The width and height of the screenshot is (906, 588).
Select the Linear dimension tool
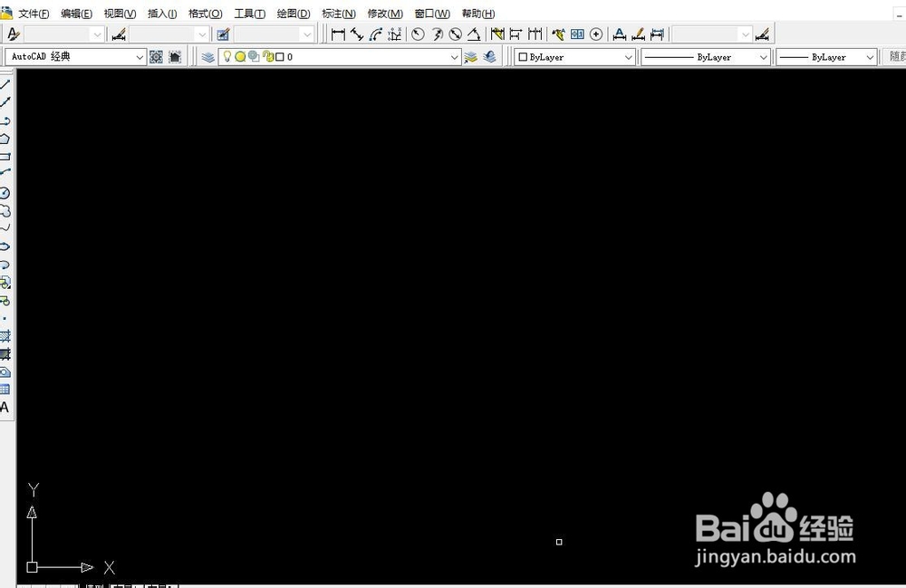point(338,34)
